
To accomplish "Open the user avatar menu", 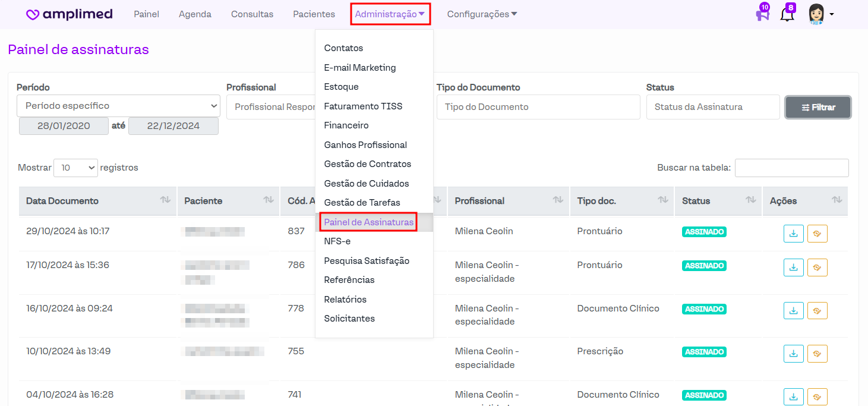I will [x=821, y=14].
